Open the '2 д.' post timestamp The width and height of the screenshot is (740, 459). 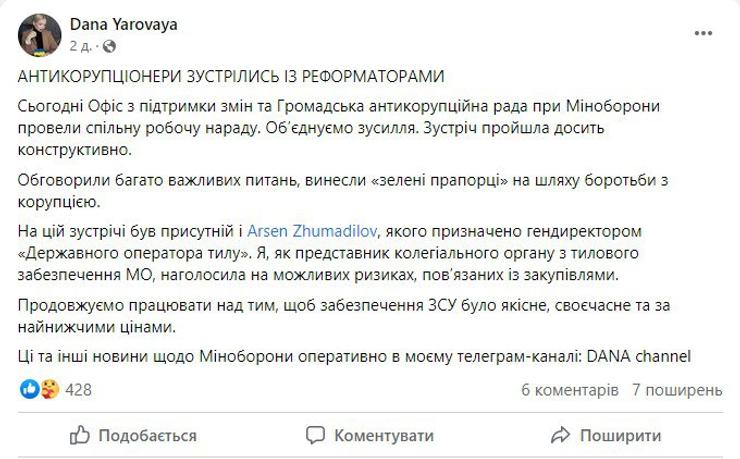click(x=80, y=46)
